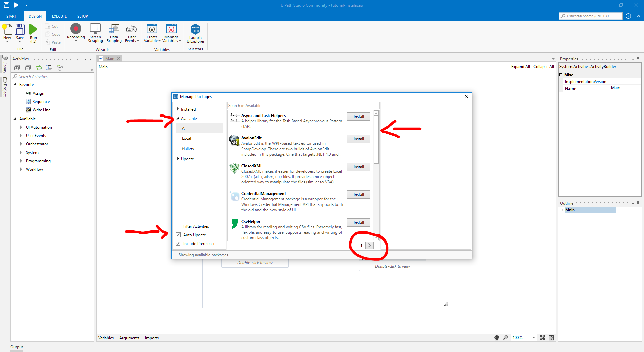
Task: Open the User Events menu icon
Action: click(x=132, y=29)
